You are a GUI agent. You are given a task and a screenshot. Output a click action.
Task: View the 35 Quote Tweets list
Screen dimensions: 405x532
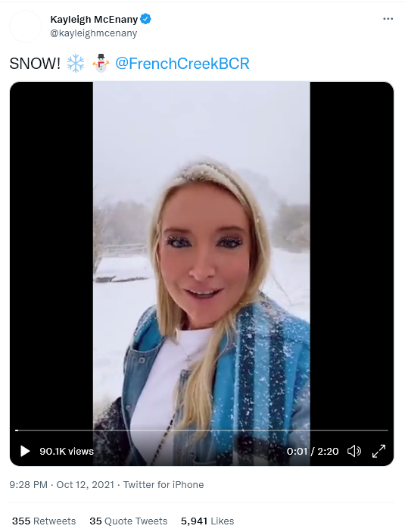tap(129, 521)
